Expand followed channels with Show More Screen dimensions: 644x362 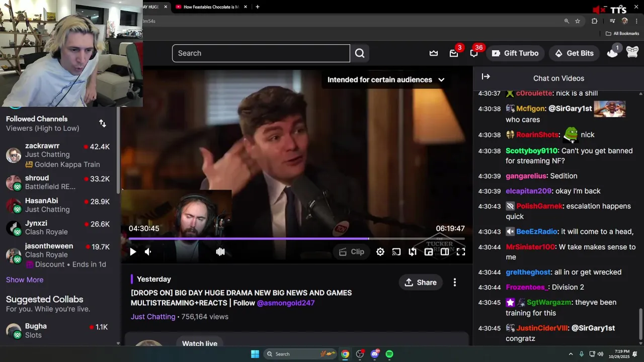pyautogui.click(x=25, y=280)
